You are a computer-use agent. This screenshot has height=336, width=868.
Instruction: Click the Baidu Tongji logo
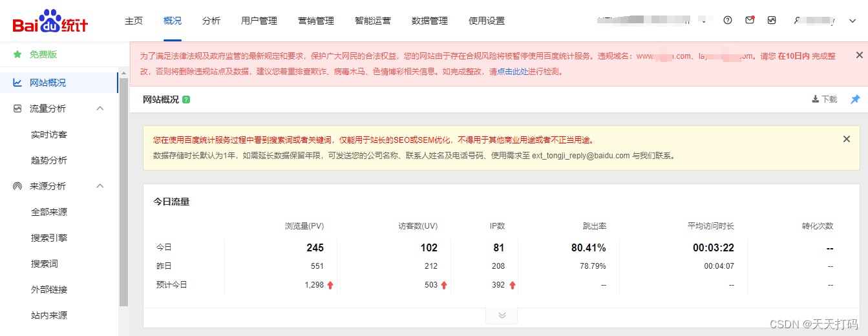pos(50,21)
